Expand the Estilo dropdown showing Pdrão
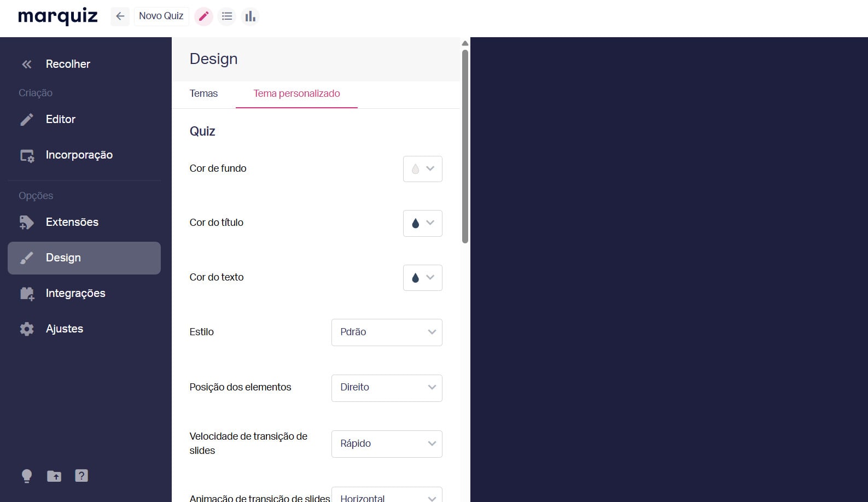This screenshot has height=502, width=868. click(387, 332)
